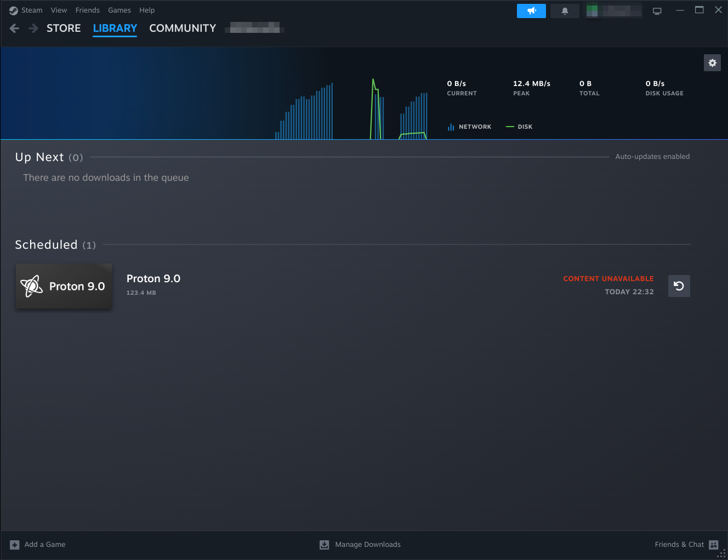
Task: Click the Manage Downloads icon
Action: 325,545
